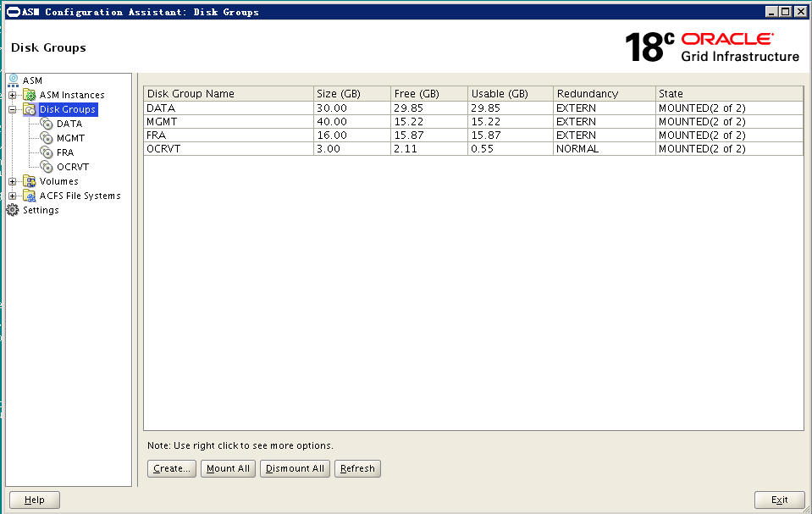Click the Disk Groups folder icon
This screenshot has width=812, height=514.
tap(30, 109)
